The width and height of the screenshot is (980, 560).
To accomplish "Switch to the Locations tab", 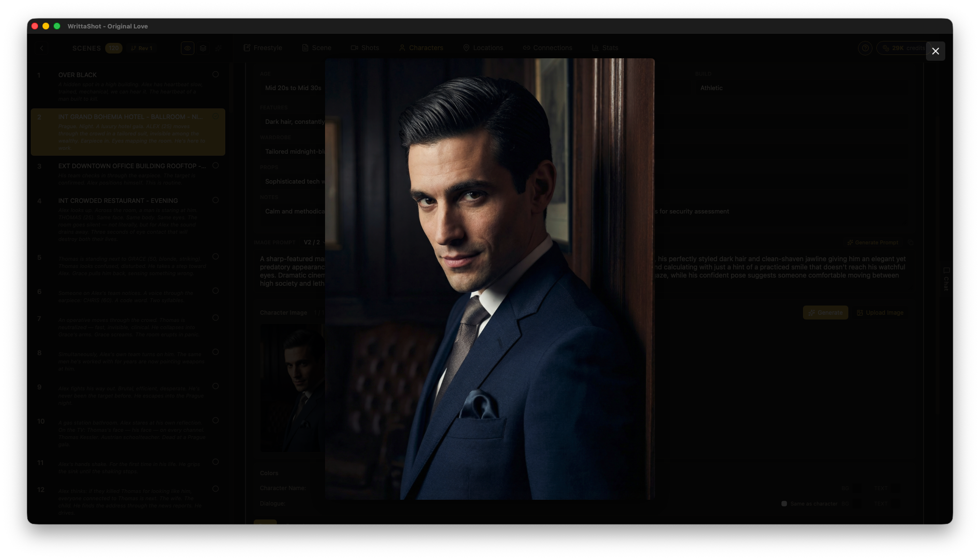I will [x=483, y=48].
